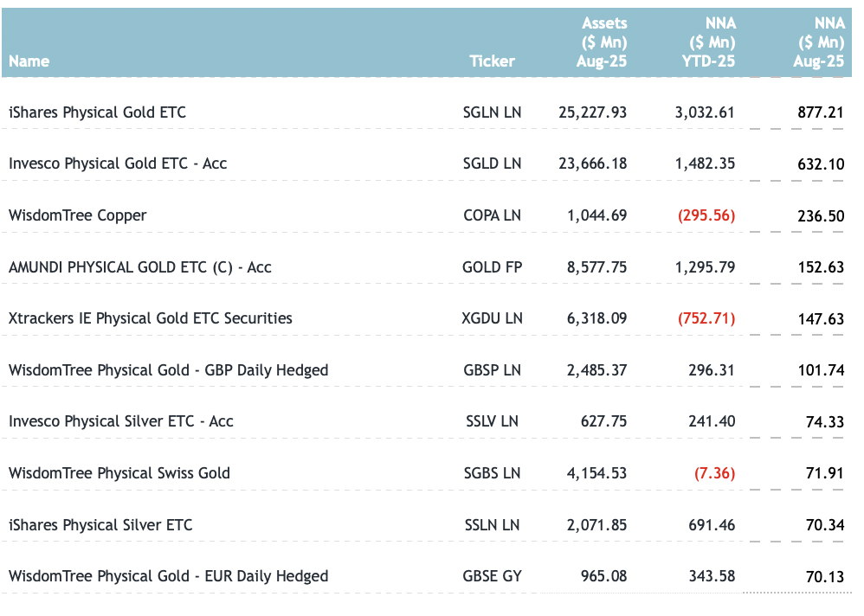Open Invesco Physical Gold ETC - Acc row
The height and width of the screenshot is (616, 864).
[118, 164]
